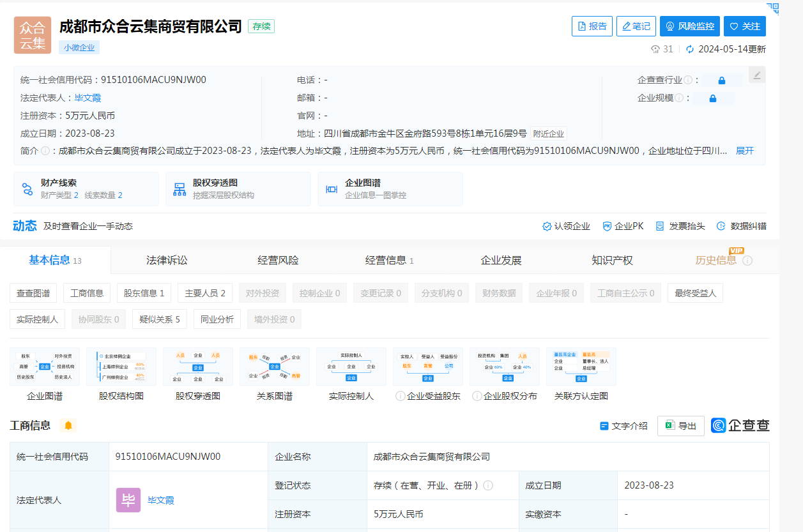Click the 附近企业 tag after address

[549, 134]
